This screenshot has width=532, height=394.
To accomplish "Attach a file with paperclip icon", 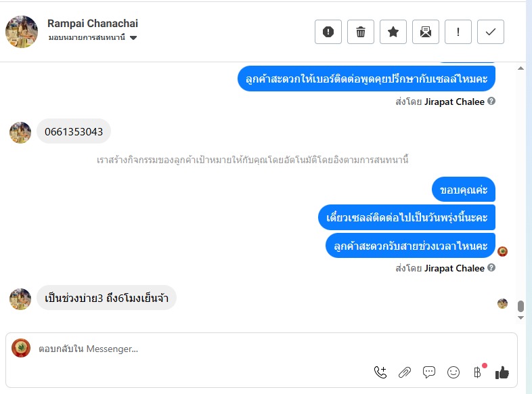I will [x=405, y=372].
